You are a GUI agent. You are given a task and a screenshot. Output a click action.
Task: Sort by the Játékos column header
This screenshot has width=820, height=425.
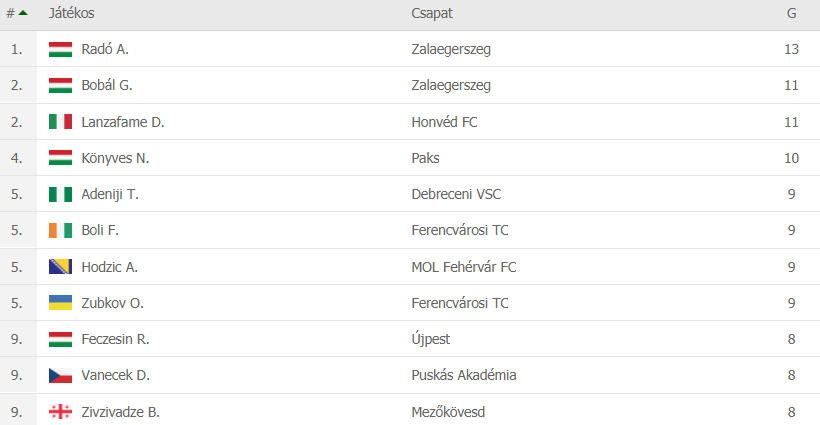click(72, 13)
